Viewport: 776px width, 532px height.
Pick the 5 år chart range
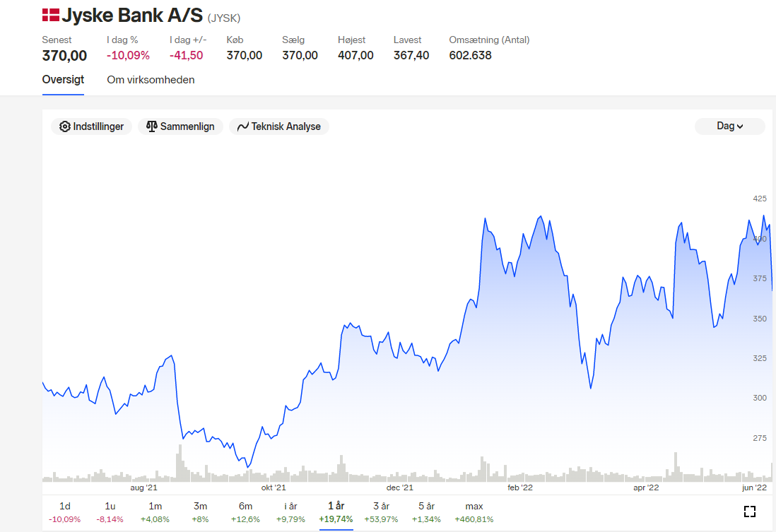pyautogui.click(x=426, y=512)
